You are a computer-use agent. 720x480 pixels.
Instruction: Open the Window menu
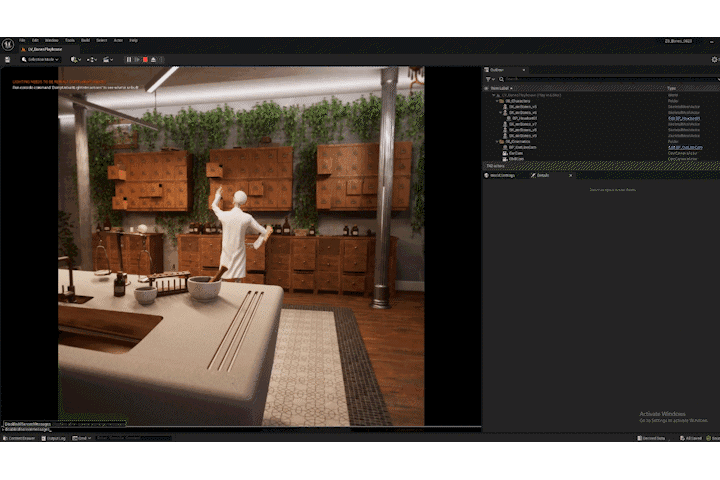51,40
